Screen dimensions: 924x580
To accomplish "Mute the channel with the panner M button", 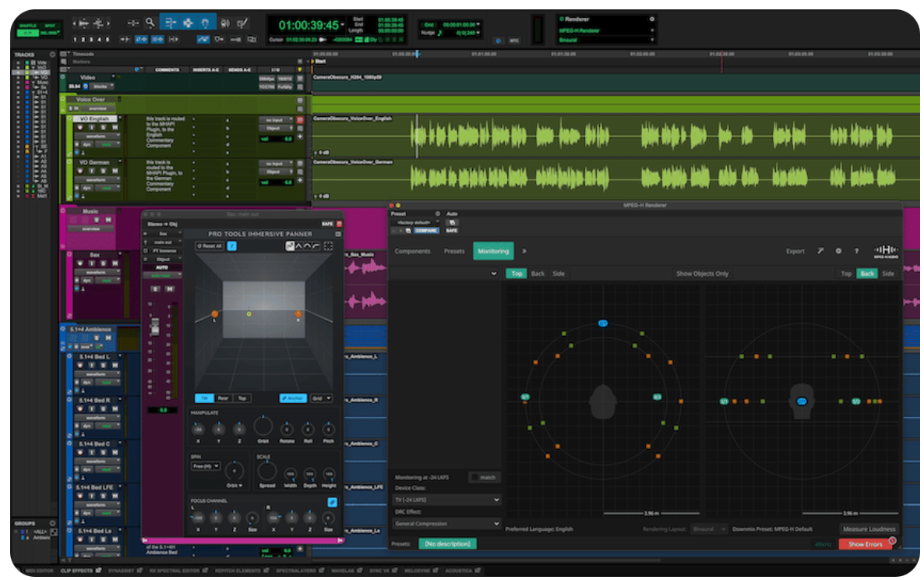I will (x=170, y=288).
